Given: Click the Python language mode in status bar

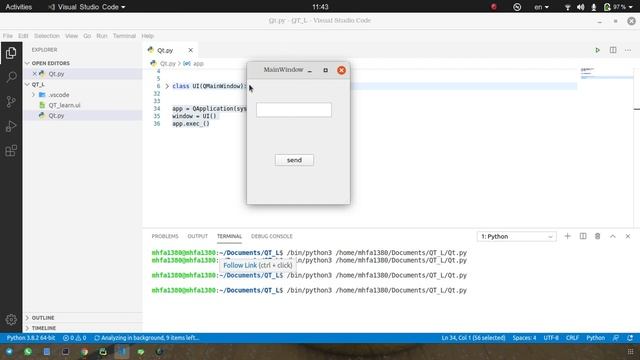Looking at the screenshot, I should point(596,338).
